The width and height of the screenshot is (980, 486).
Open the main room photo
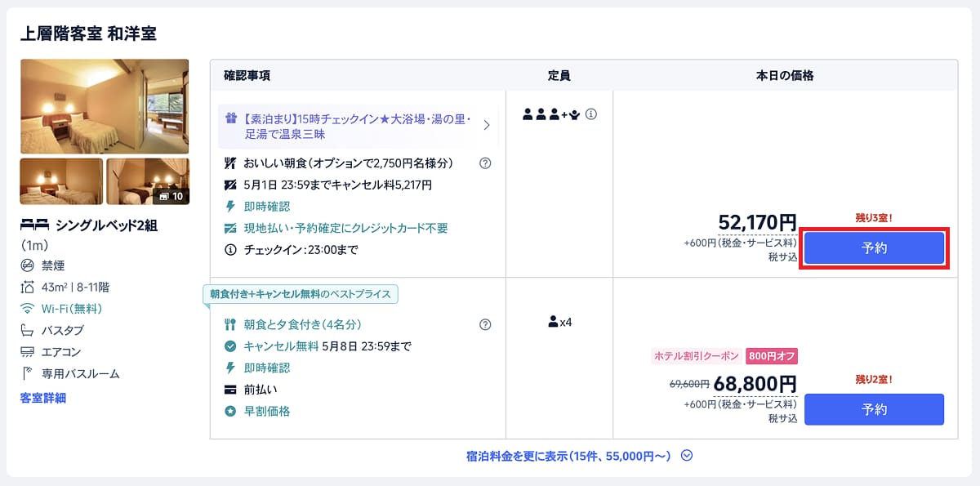click(105, 106)
